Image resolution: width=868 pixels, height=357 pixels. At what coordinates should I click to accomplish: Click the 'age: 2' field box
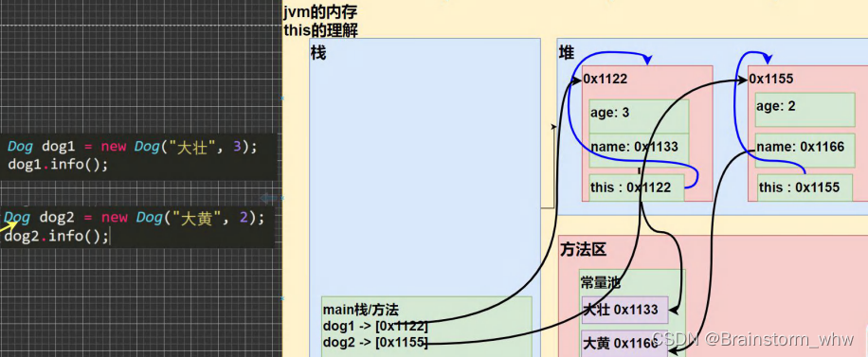pos(805,110)
